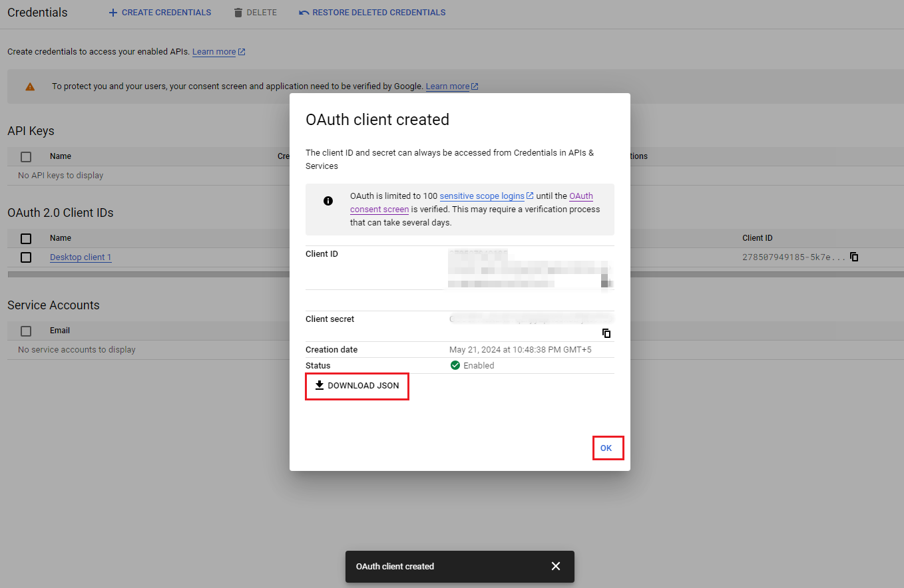Click the Name column header in OAuth table
The image size is (904, 588).
tap(61, 238)
